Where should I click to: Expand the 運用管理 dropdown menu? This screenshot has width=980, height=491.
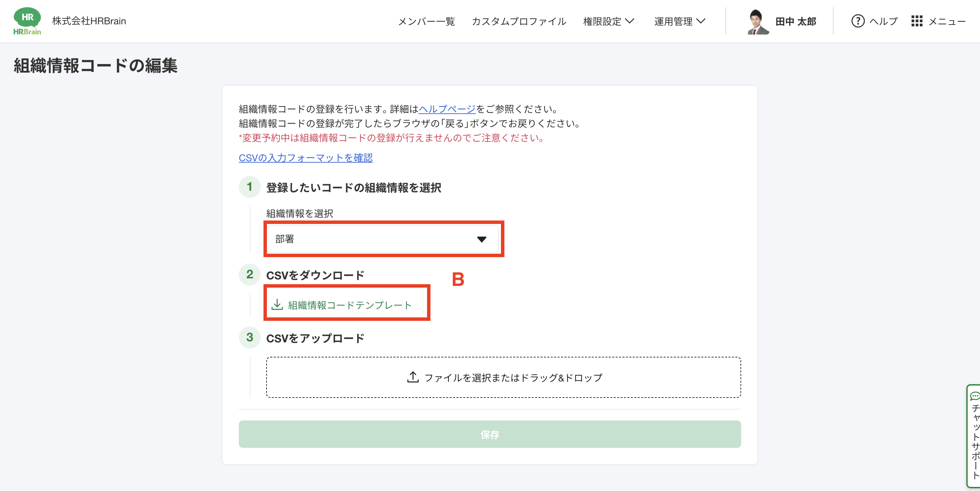[x=680, y=21]
